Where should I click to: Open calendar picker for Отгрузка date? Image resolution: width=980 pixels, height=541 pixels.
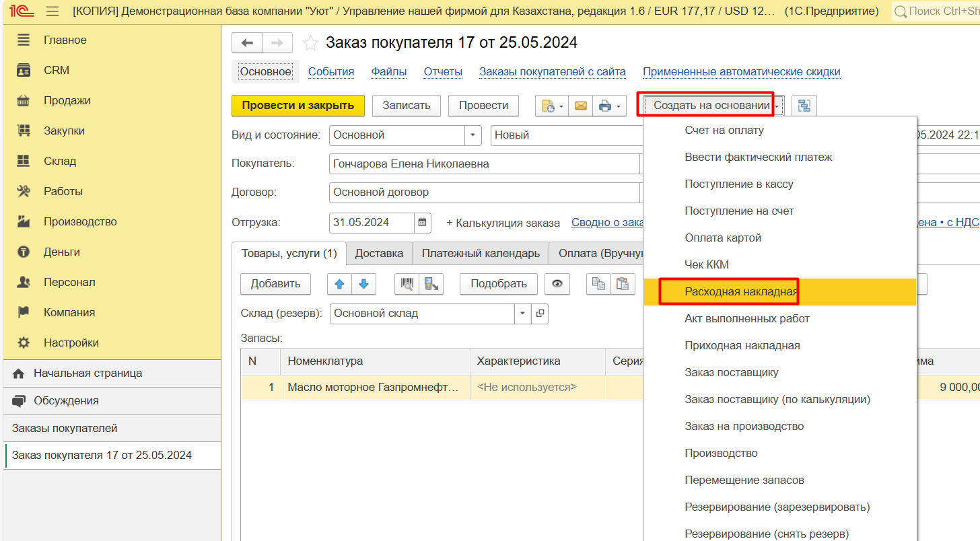[x=422, y=223]
